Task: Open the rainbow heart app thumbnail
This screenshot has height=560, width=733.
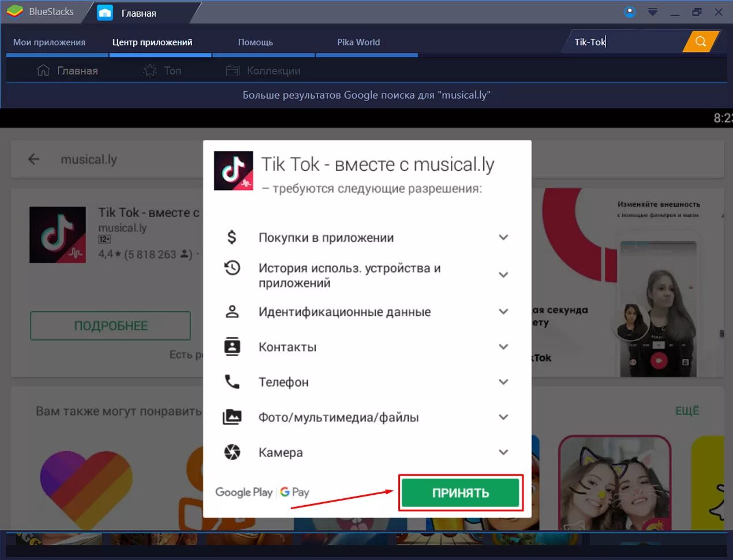Action: [87, 490]
